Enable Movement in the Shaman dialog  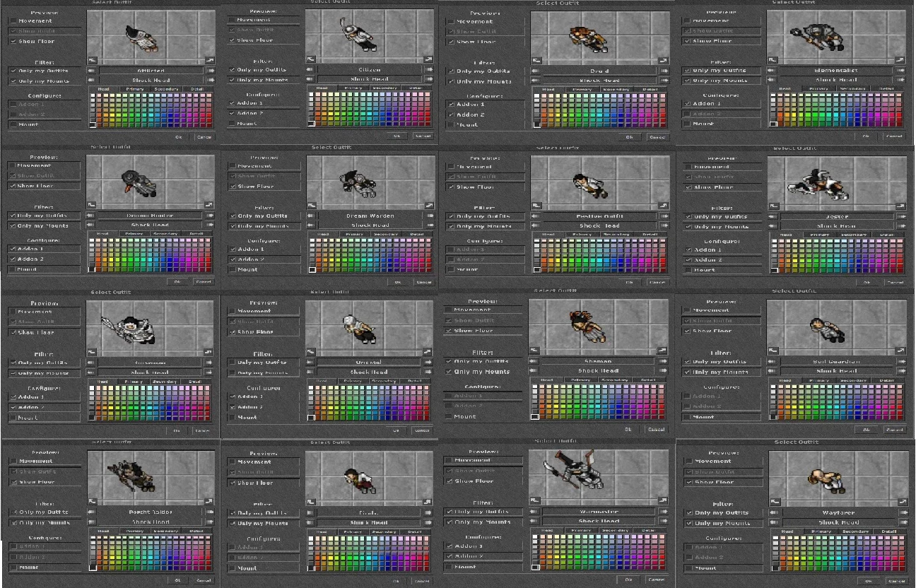pyautogui.click(x=448, y=310)
